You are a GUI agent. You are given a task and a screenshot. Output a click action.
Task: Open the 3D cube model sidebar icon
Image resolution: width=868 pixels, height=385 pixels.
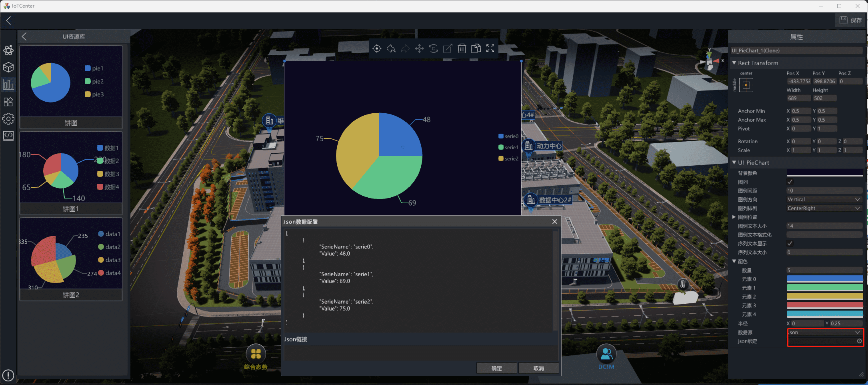click(x=8, y=67)
